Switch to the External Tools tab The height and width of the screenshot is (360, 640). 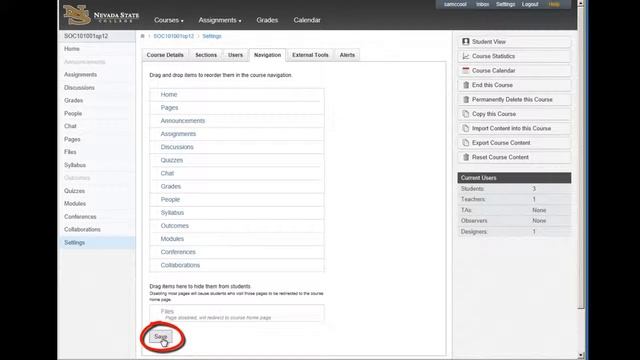pyautogui.click(x=310, y=55)
